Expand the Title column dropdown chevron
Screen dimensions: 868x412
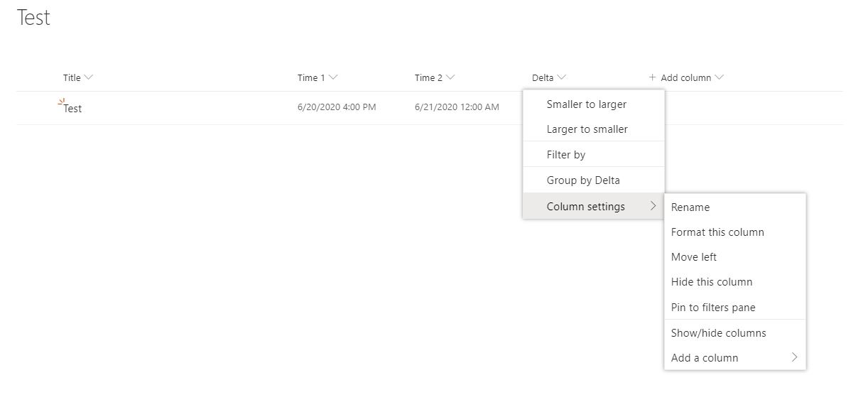tap(88, 77)
